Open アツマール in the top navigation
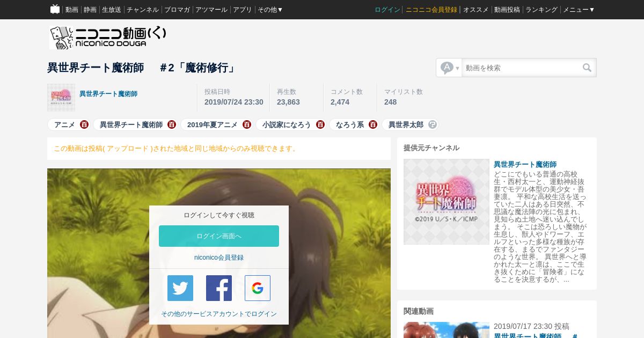644x338 pixels. [x=211, y=10]
